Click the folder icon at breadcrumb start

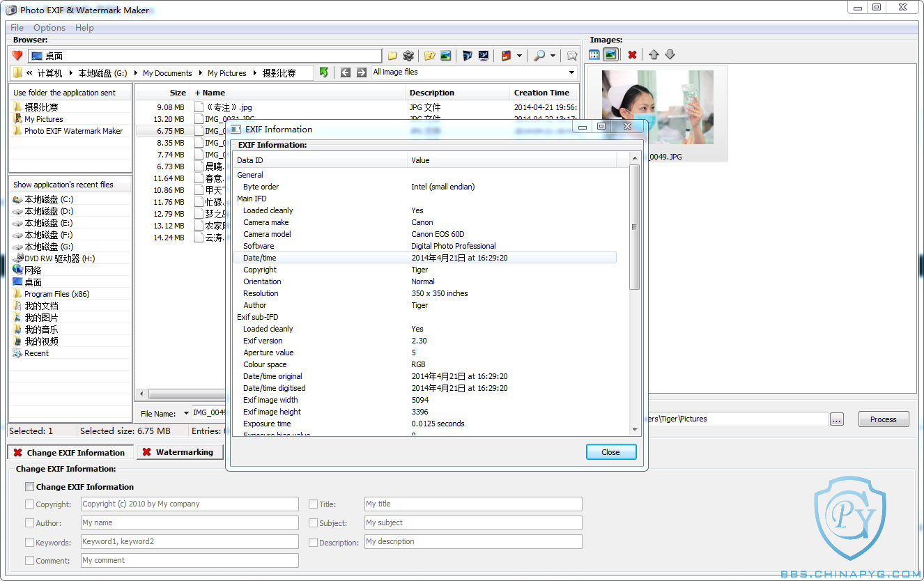(17, 72)
